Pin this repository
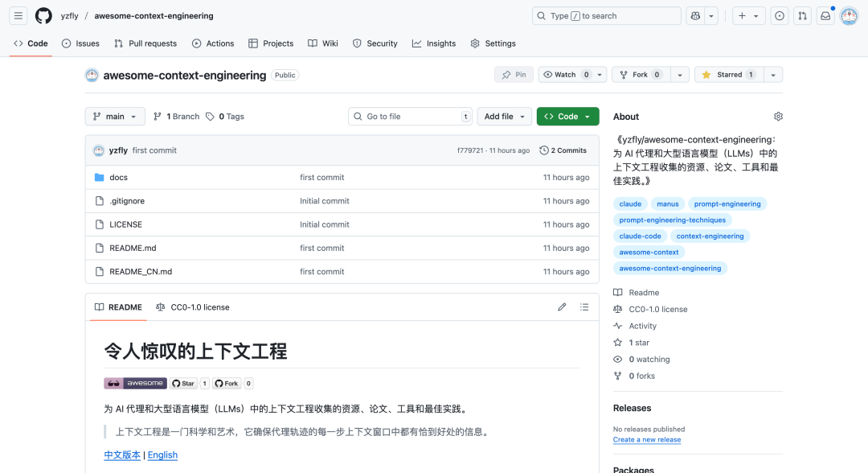The width and height of the screenshot is (868, 473). click(514, 75)
